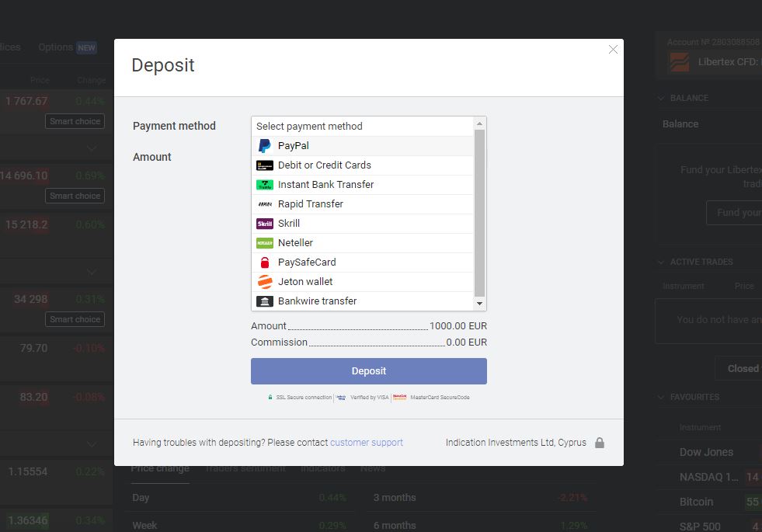Expand chevron below the 15 218.2 row
The height and width of the screenshot is (532, 762).
pyautogui.click(x=92, y=272)
